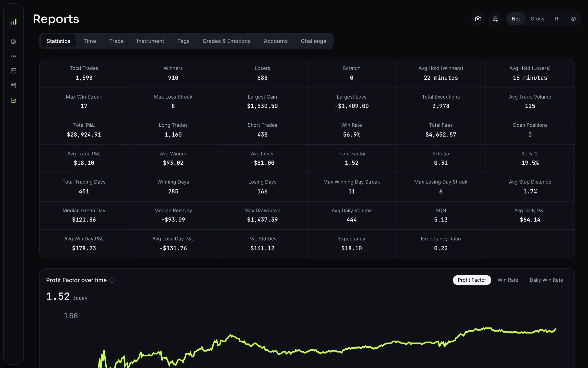Open the reports chart icon in sidebar
The image size is (588, 368).
point(13,100)
